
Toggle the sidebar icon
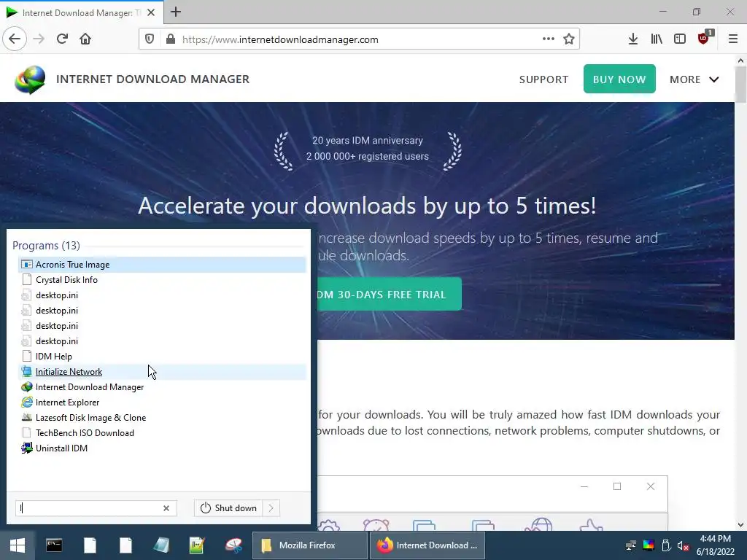680,39
